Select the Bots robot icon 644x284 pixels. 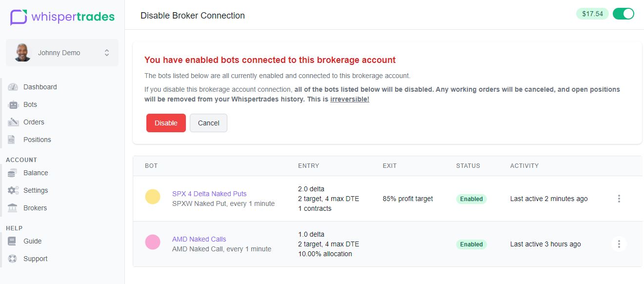(x=13, y=104)
